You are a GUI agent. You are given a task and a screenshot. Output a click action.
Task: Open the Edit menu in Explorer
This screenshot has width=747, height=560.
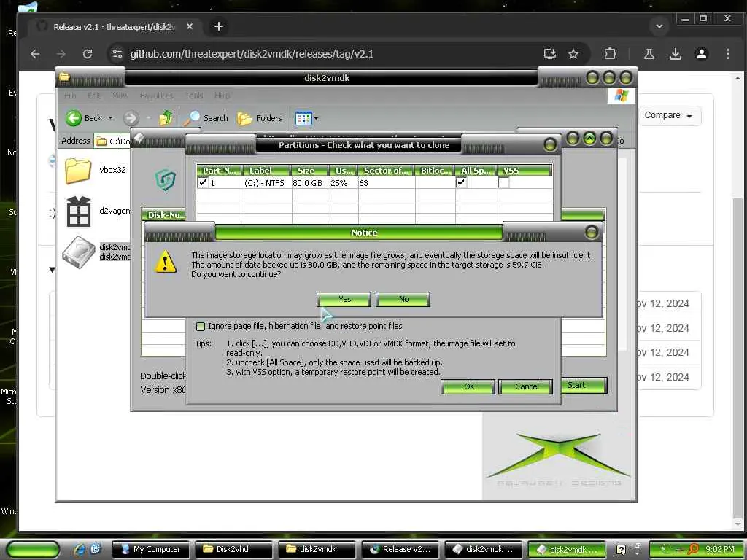[x=94, y=96]
